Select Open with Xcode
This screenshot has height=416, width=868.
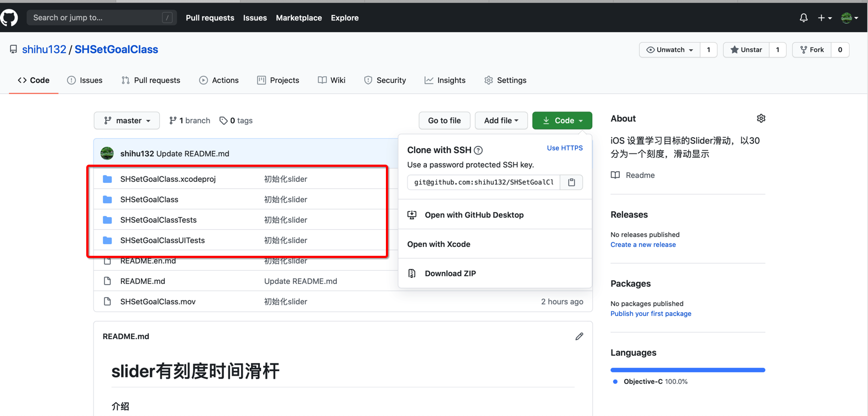tap(438, 244)
